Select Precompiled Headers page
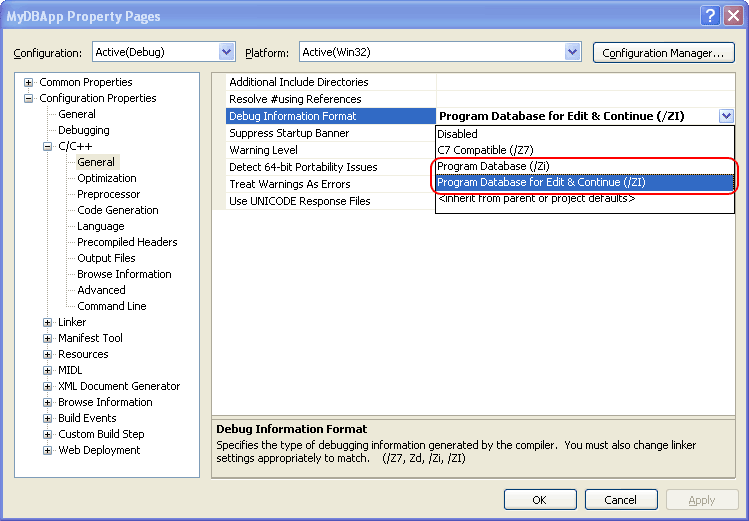The width and height of the screenshot is (749, 521). click(x=127, y=242)
